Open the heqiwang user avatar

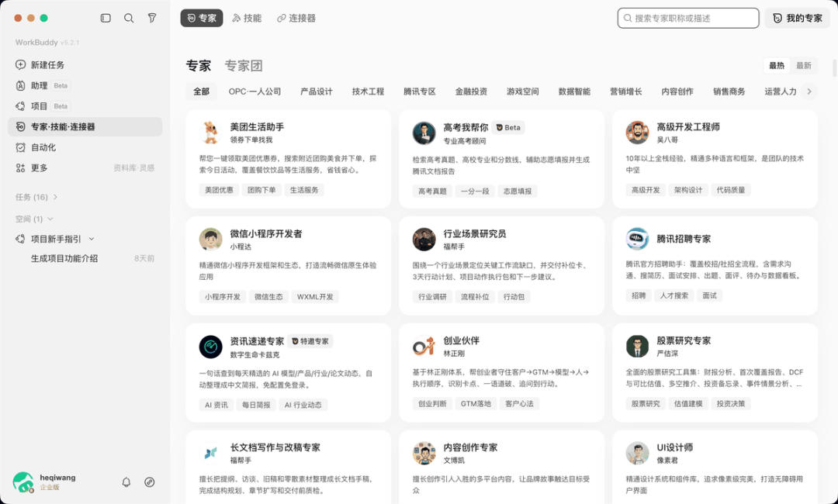click(23, 482)
